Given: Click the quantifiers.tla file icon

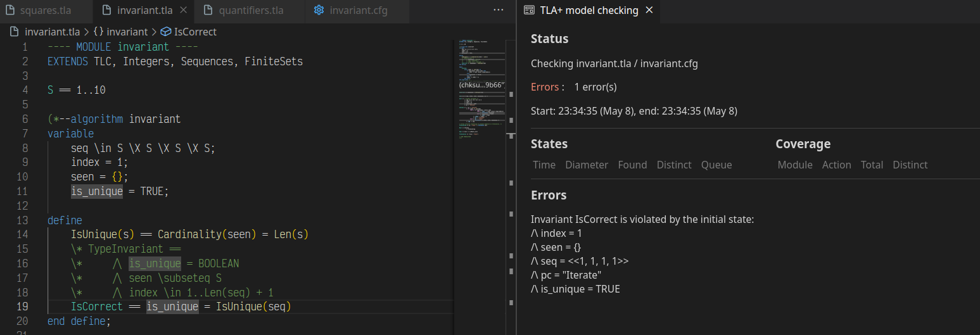Looking at the screenshot, I should coord(208,11).
